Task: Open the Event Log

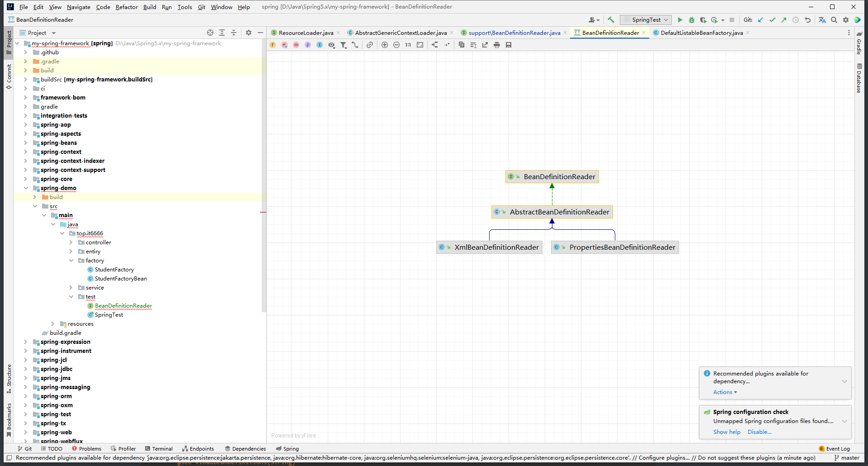Action: (835, 449)
